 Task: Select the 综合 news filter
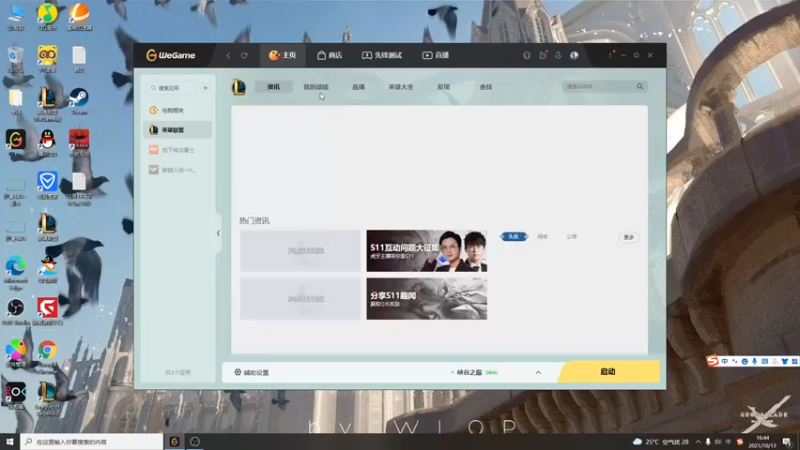[542, 237]
